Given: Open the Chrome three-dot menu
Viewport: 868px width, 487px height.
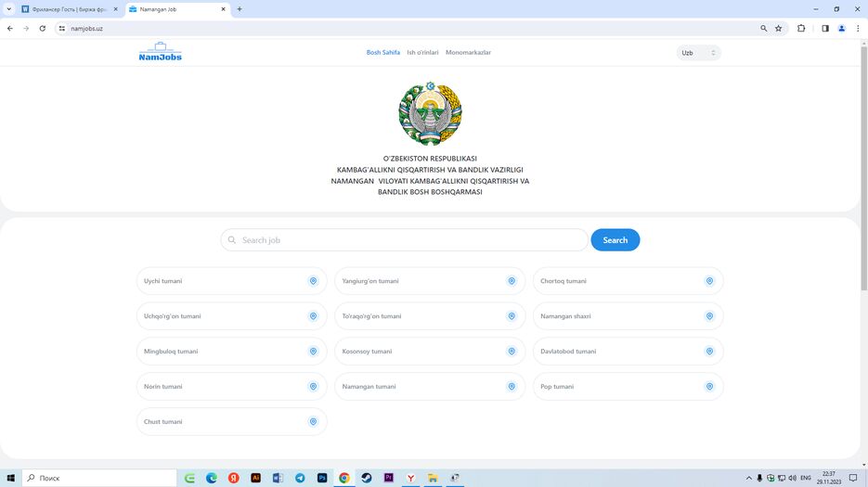Looking at the screenshot, I should [858, 28].
